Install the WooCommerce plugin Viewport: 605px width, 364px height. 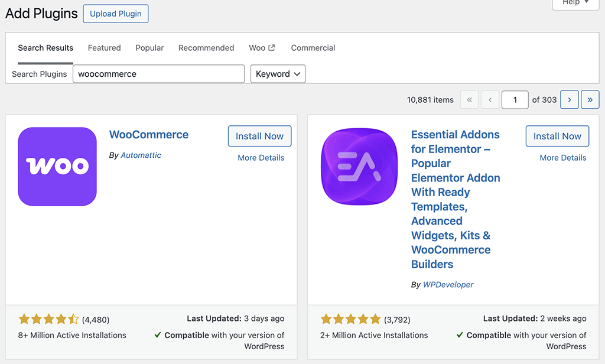pos(260,136)
